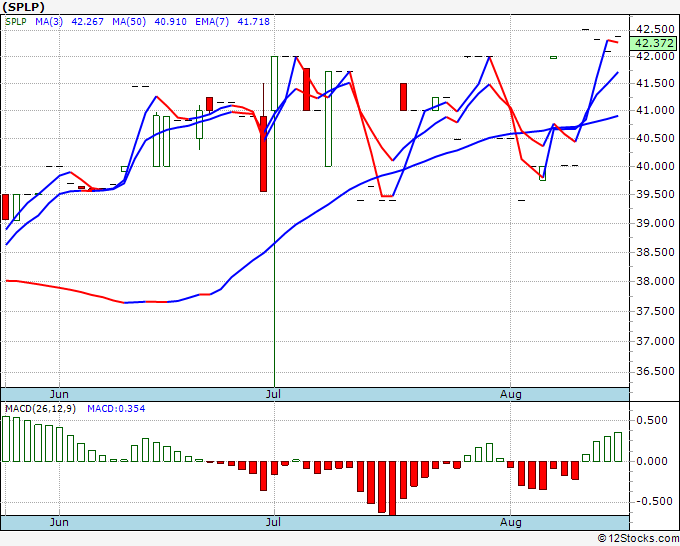Click the highlighted current price tag 42.372
The image size is (680, 546).
(x=654, y=43)
